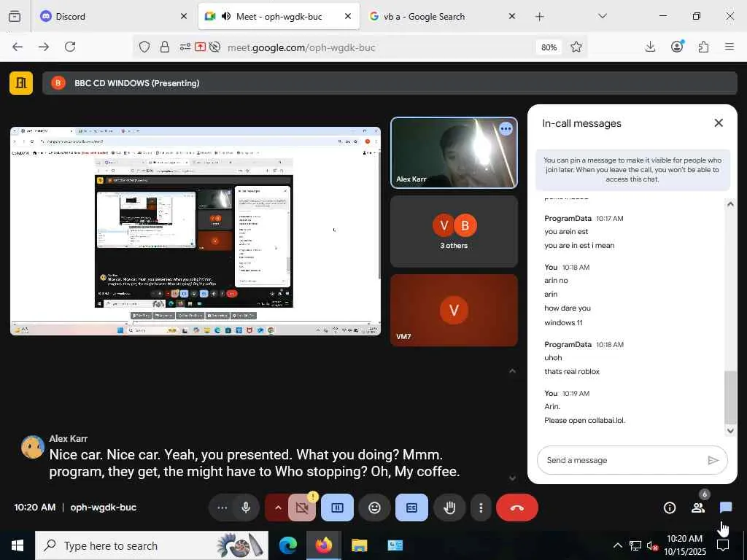Open the meeting details info icon
The image size is (747, 560).
[670, 507]
